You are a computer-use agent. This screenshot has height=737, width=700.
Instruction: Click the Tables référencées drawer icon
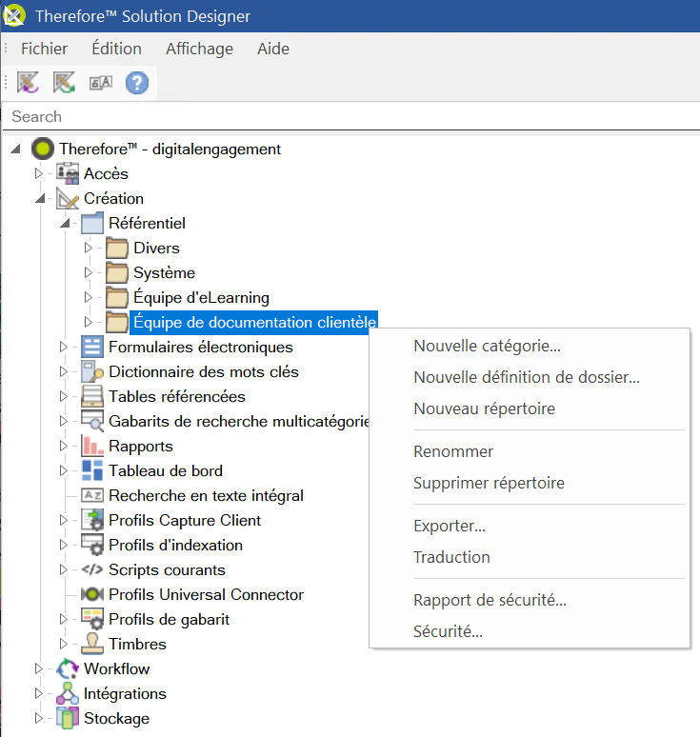[x=92, y=396]
